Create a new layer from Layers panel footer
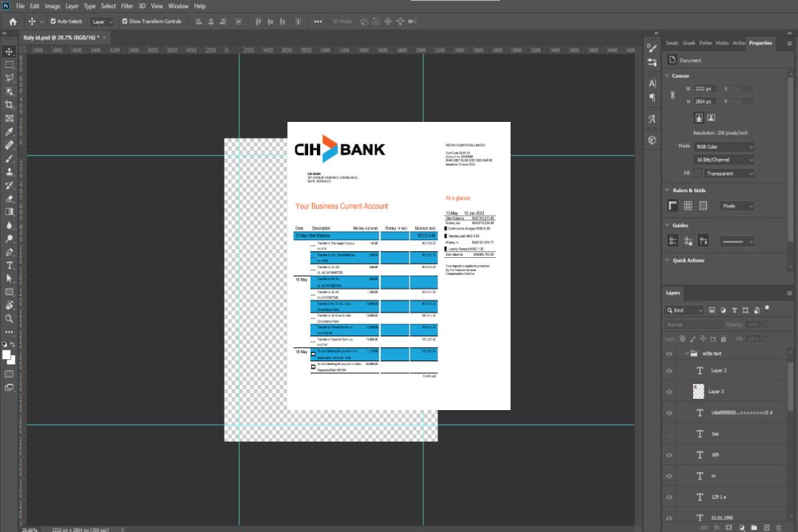This screenshot has width=798, height=532. tap(766, 527)
